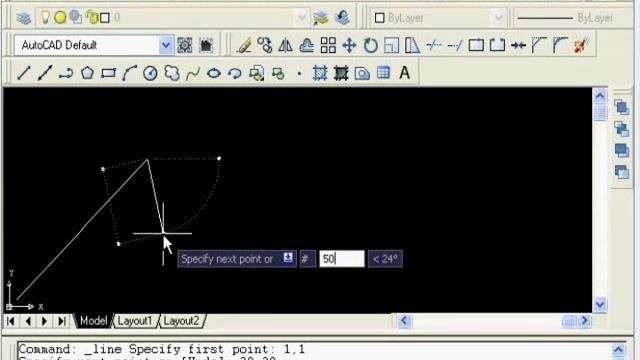Select the Trim tool
The image size is (640, 360).
434,45
